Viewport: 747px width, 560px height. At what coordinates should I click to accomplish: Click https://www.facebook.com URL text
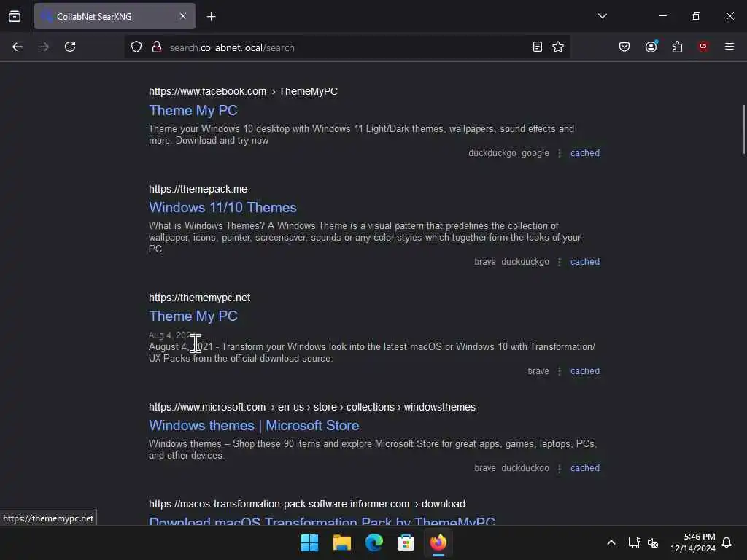(x=207, y=91)
